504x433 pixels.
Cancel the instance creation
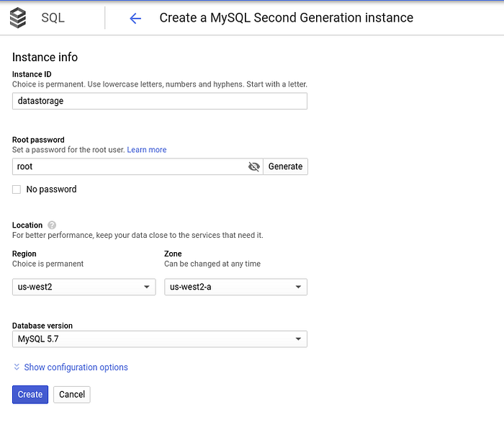click(72, 394)
